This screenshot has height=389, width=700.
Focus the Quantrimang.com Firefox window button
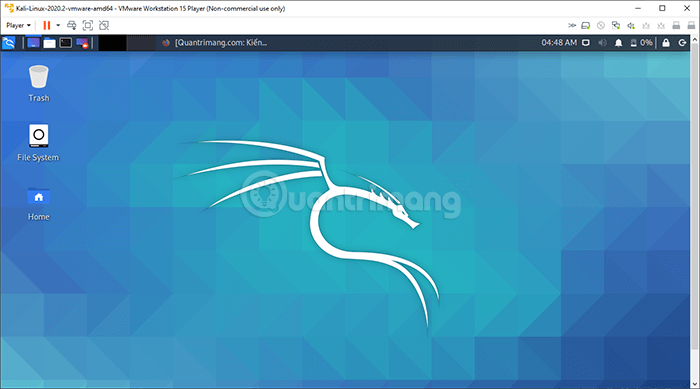tap(216, 43)
